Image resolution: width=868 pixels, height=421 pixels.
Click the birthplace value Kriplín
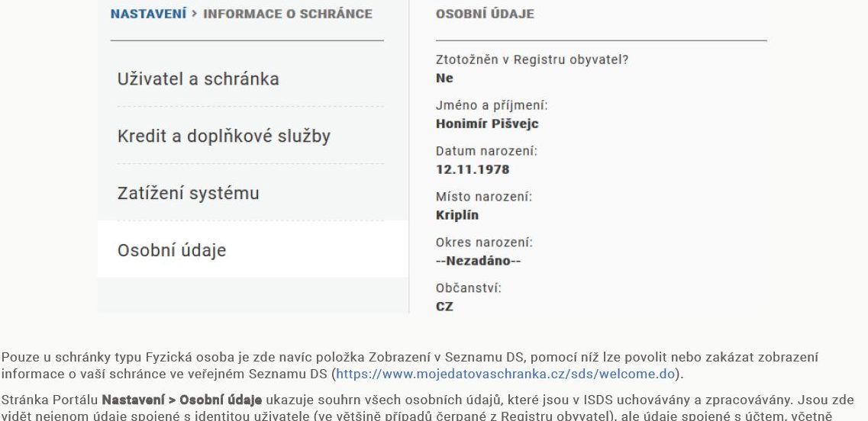pos(457,215)
